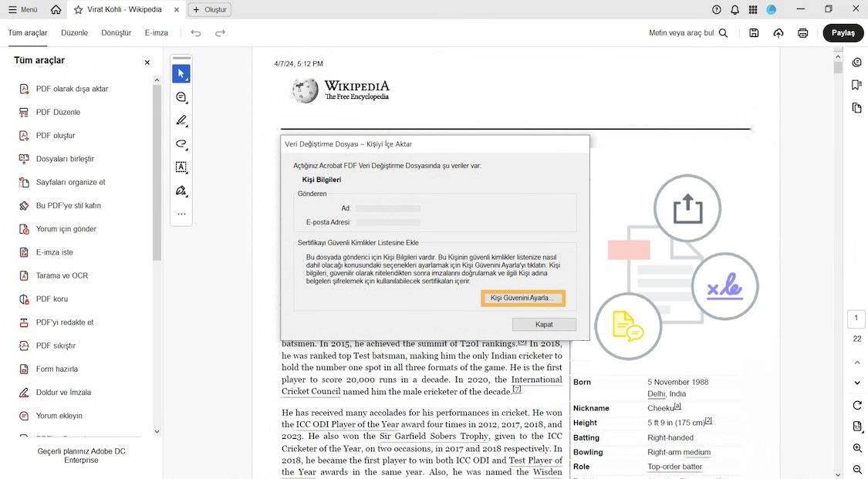The image size is (868, 479).
Task: Select the highlighter pen tool
Action: click(x=181, y=120)
